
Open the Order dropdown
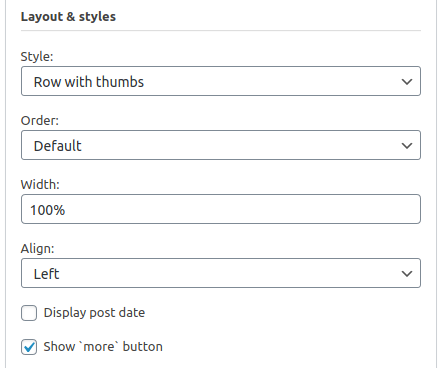tap(221, 145)
